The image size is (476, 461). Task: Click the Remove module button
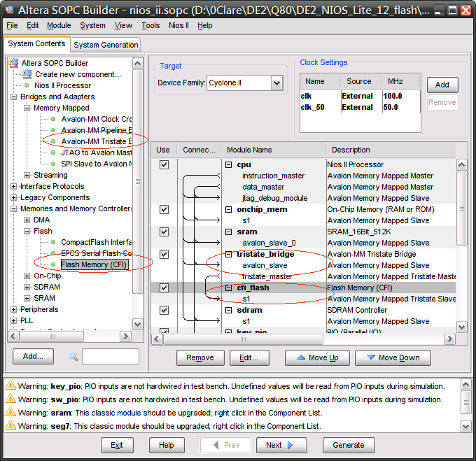click(200, 357)
